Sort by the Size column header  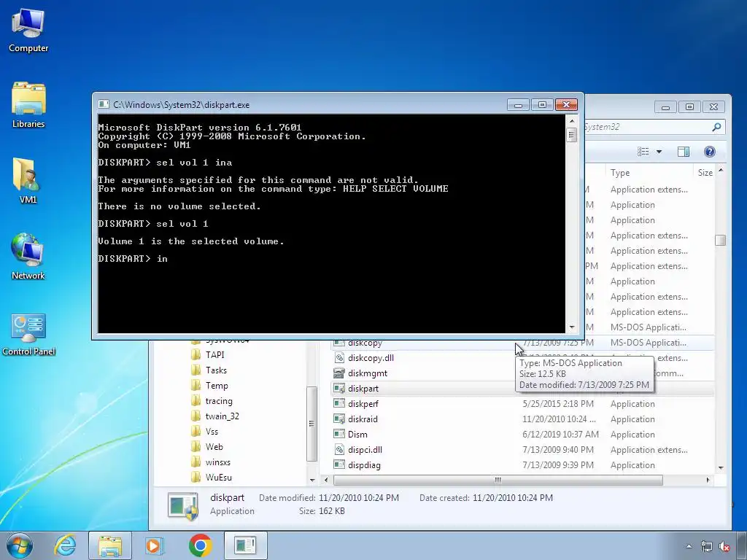[x=705, y=172]
